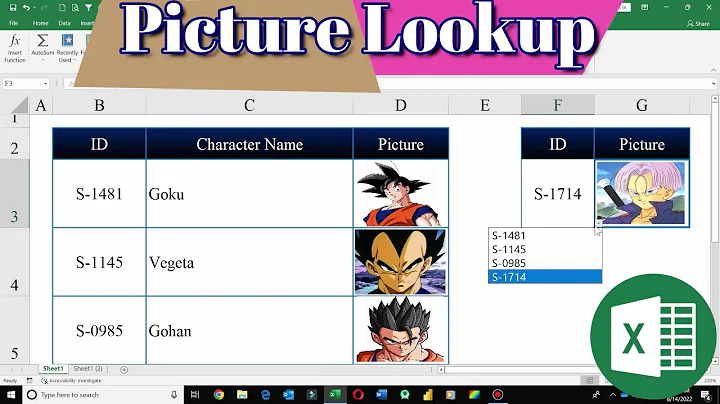The width and height of the screenshot is (720, 404).
Task: Click the lookup ID cell showing S-1714
Action: 557,194
